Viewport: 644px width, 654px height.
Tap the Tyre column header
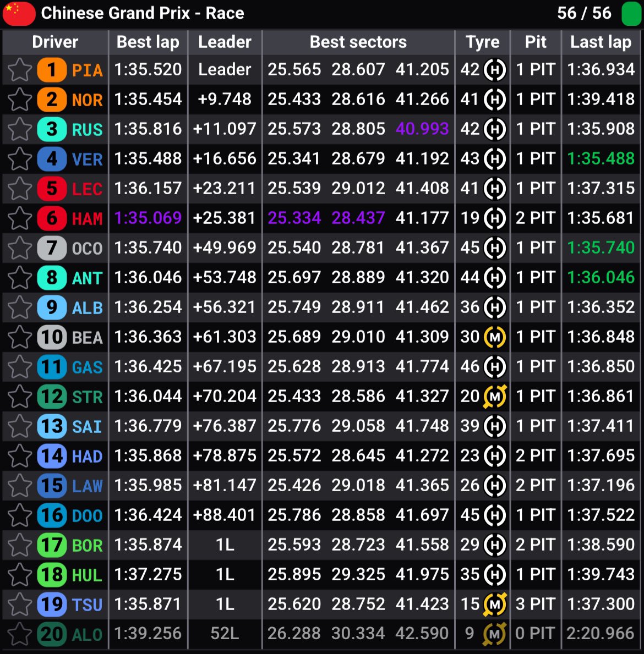coord(483,42)
